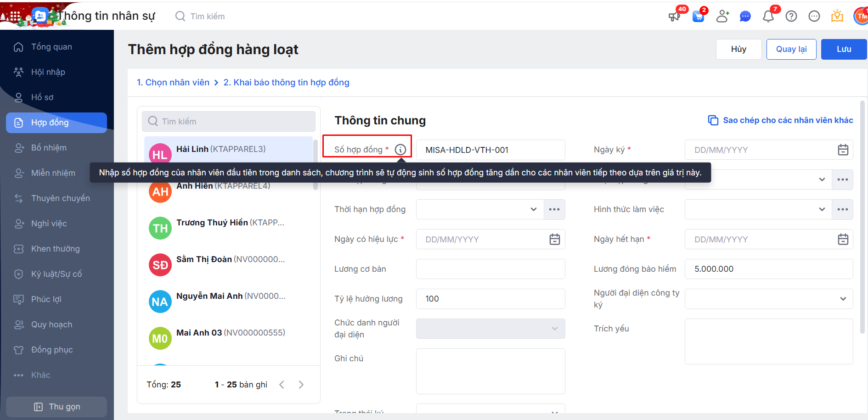Image resolution: width=868 pixels, height=420 pixels.
Task: Click the copy icon for Sao chép
Action: tap(713, 120)
